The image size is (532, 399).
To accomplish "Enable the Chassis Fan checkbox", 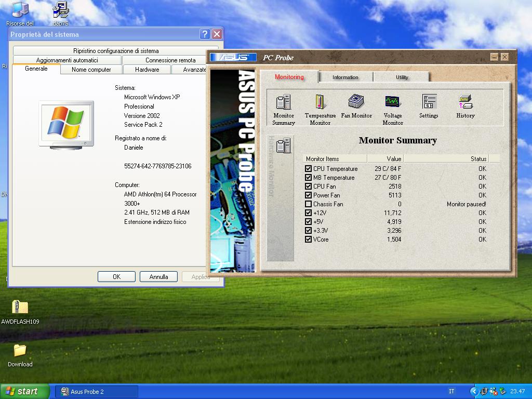I will [308, 204].
